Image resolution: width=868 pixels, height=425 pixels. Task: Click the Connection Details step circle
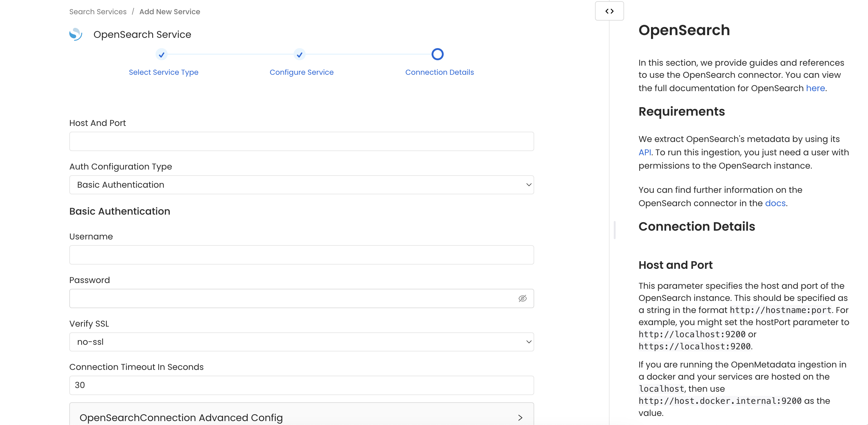point(437,54)
